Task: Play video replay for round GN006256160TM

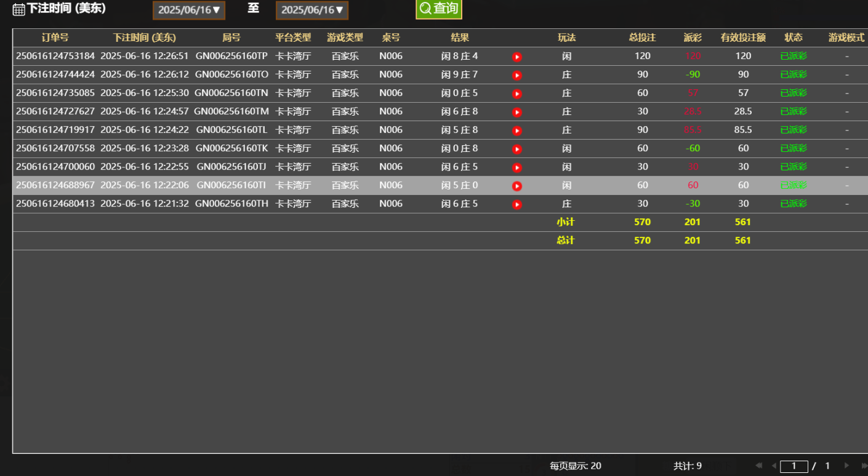Action: coord(517,112)
